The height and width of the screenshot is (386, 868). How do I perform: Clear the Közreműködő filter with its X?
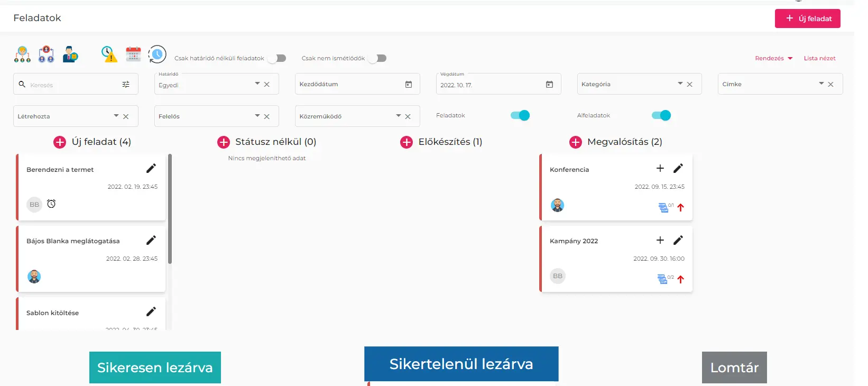click(x=408, y=117)
